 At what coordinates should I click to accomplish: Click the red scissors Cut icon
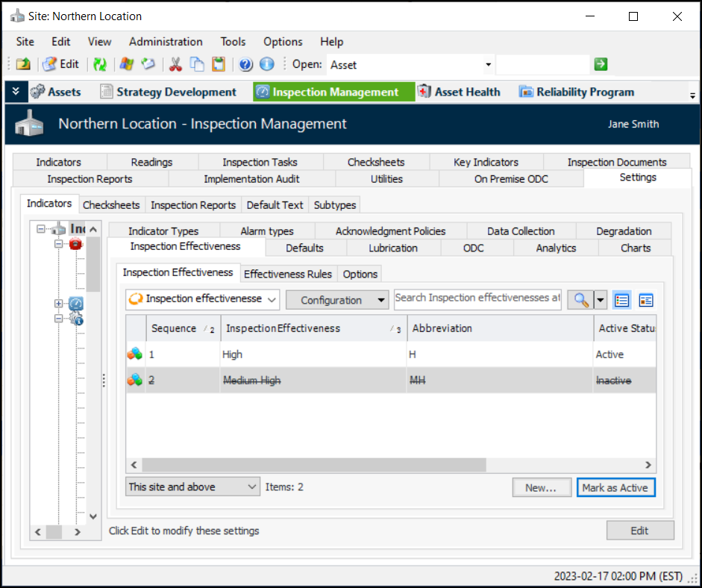pyautogui.click(x=175, y=65)
